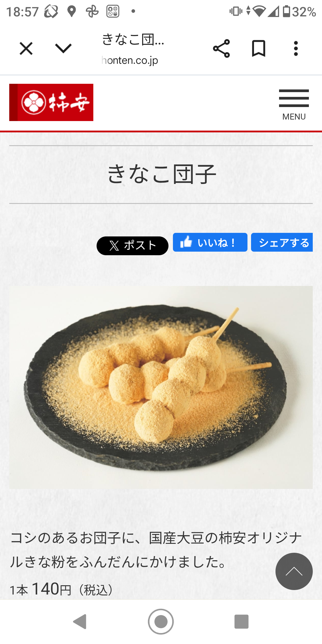Bookmark this page

tap(258, 49)
